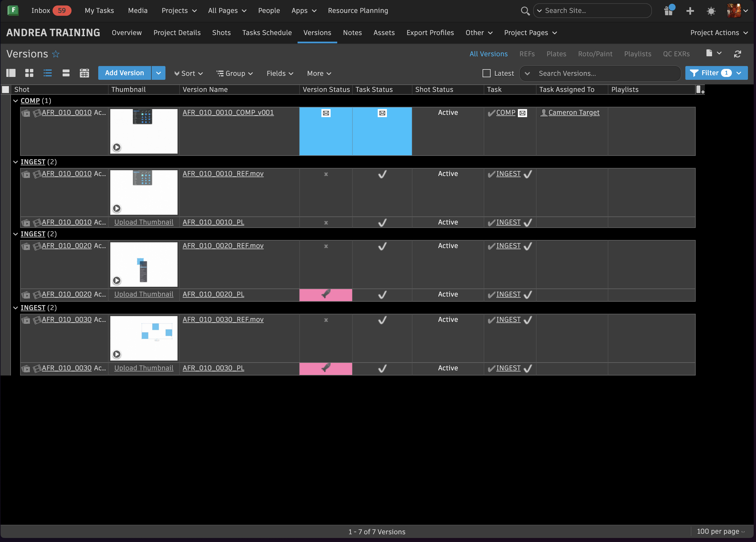Click the Filter button
The height and width of the screenshot is (542, 756).
[710, 73]
